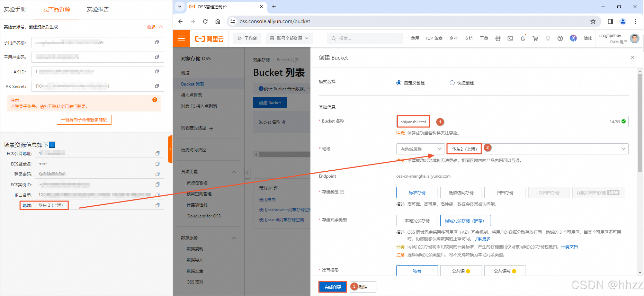Open the shopping cart icon
Screen dimensions: 644x296
(535, 38)
